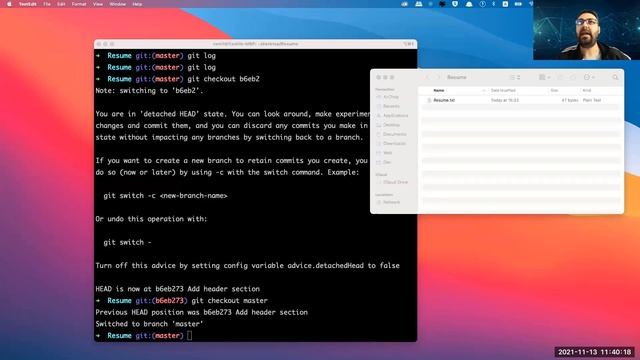Click Finder window title Resume
640x360 pixels.
(456, 77)
